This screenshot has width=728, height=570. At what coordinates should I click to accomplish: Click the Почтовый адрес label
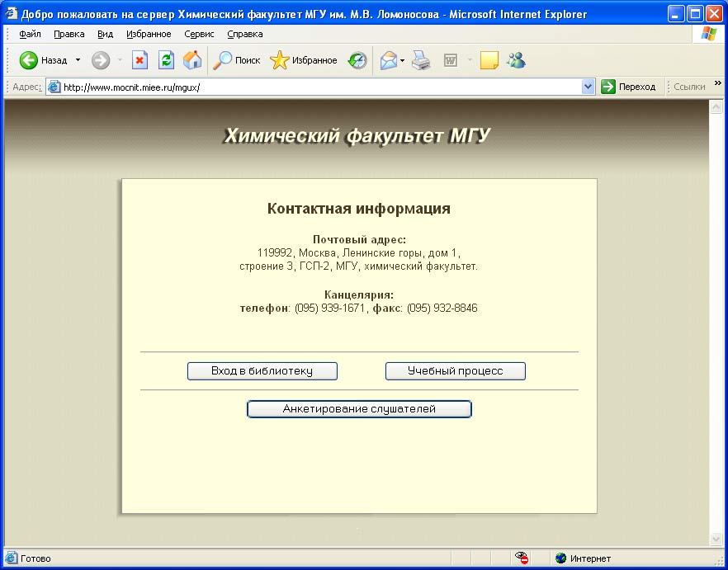pos(359,239)
